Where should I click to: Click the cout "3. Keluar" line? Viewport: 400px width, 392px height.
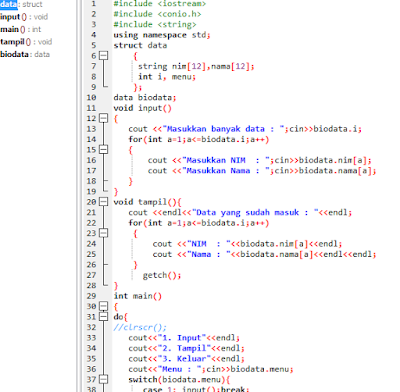coord(187,359)
